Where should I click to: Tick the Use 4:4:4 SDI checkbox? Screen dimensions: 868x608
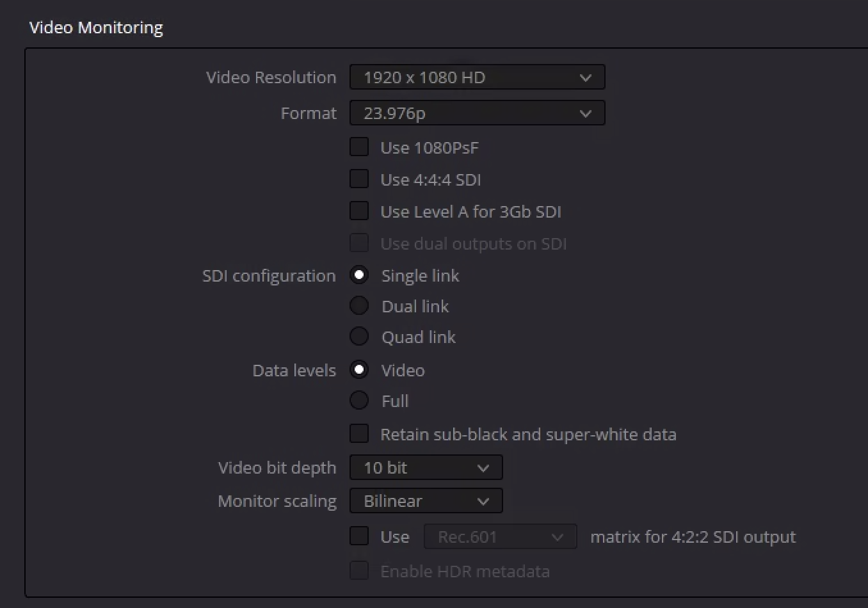pyautogui.click(x=359, y=179)
